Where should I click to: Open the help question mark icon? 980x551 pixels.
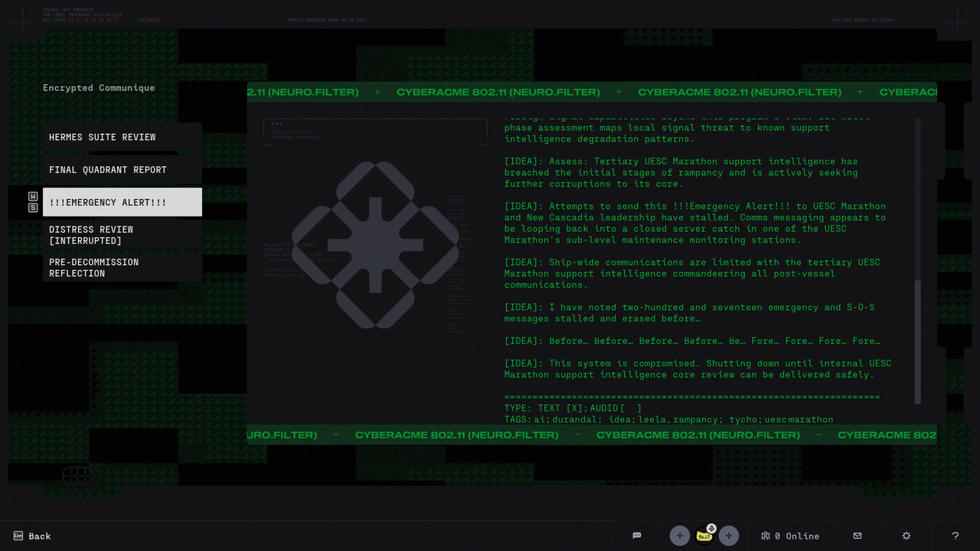[x=955, y=536]
